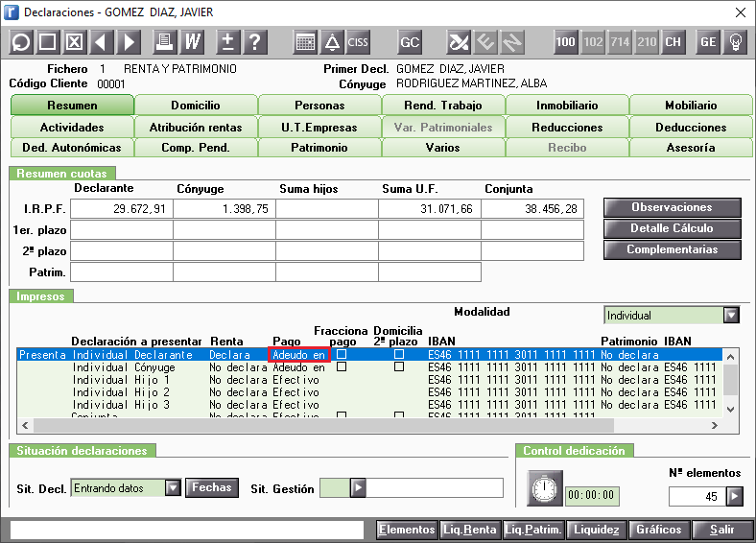Switch to the Domicilio tab
756x543 pixels.
tap(196, 106)
